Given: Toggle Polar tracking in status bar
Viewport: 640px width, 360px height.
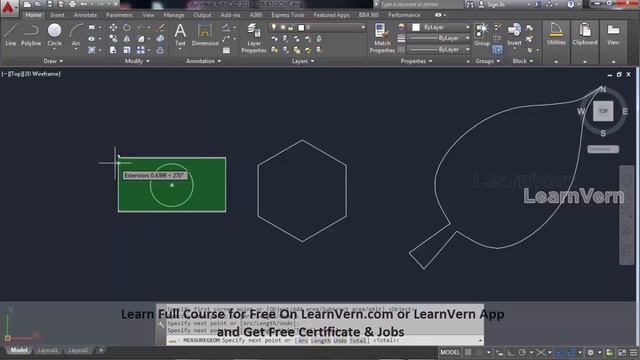Looking at the screenshot, I should coord(522,352).
